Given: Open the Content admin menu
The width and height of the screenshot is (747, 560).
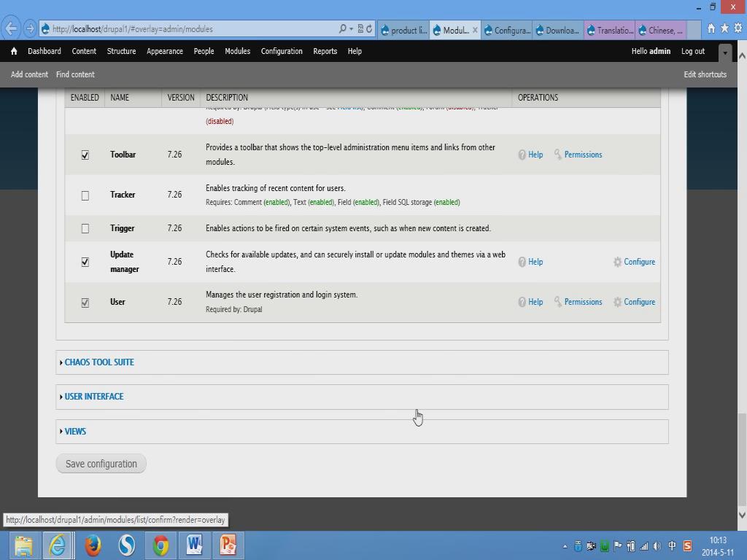Looking at the screenshot, I should coord(84,51).
